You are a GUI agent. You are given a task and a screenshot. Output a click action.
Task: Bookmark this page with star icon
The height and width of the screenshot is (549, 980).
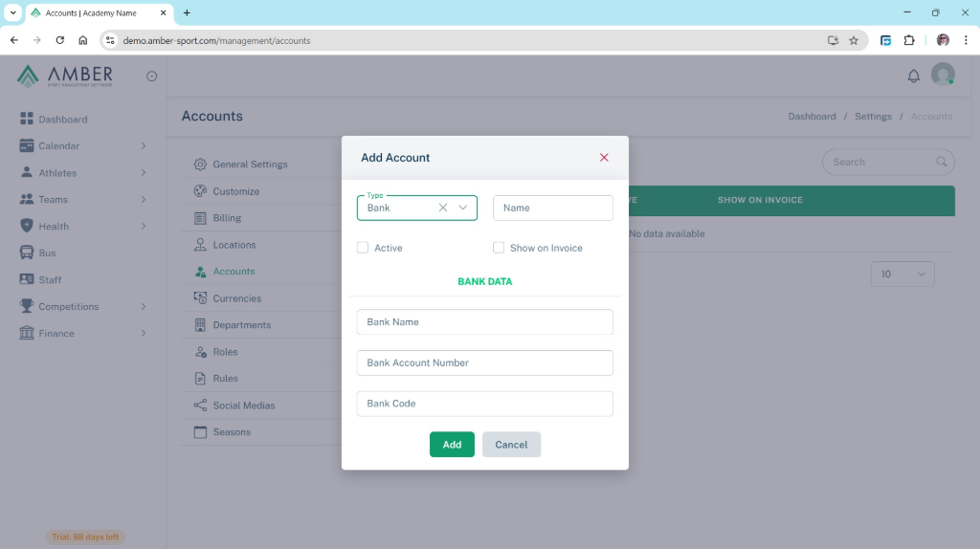coord(854,40)
